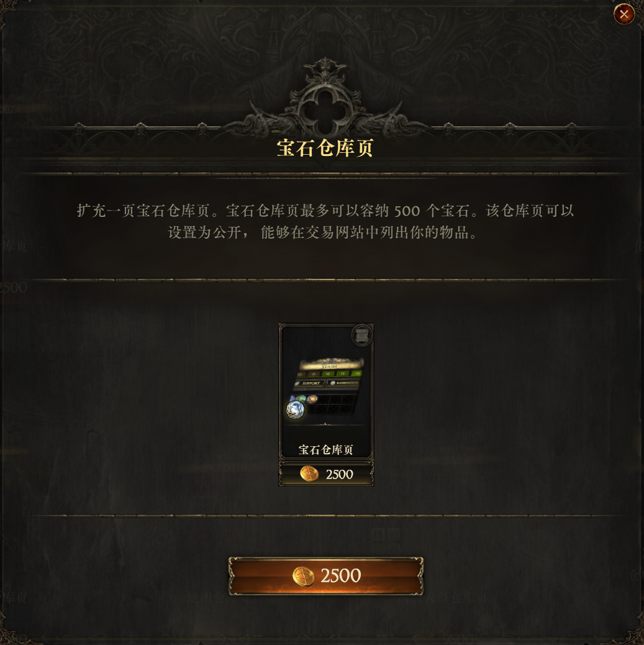The width and height of the screenshot is (644, 645).
Task: Click the blue gem at the preview grid edge
Action: (x=293, y=398)
